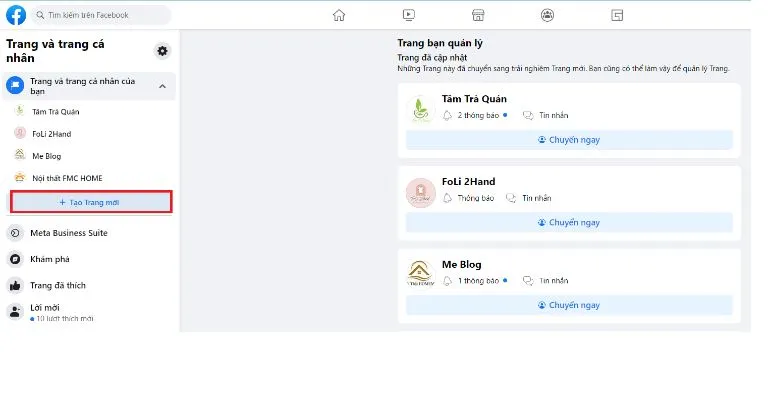Open Meta Business Suite
The image size is (768, 417).
pos(69,233)
